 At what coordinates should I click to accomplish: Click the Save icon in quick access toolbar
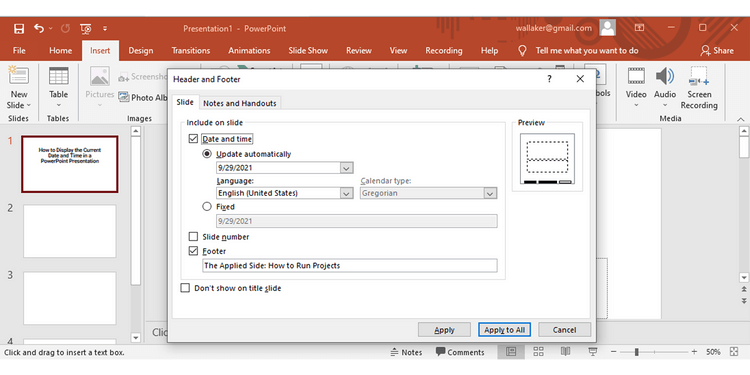coord(19,29)
